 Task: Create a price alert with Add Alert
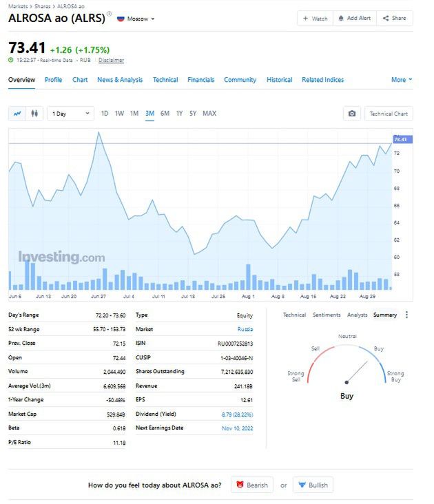tap(355, 19)
